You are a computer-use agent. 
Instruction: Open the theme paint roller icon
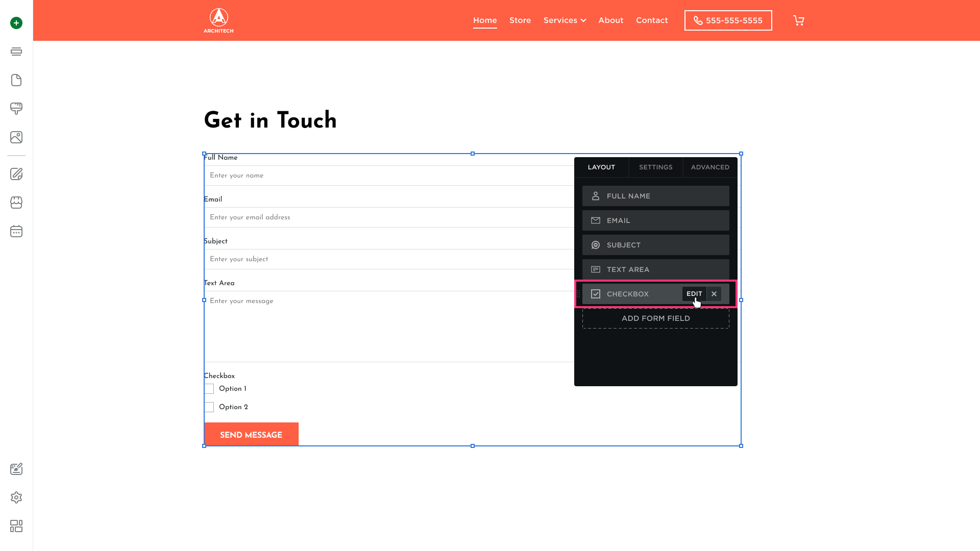[x=16, y=109]
